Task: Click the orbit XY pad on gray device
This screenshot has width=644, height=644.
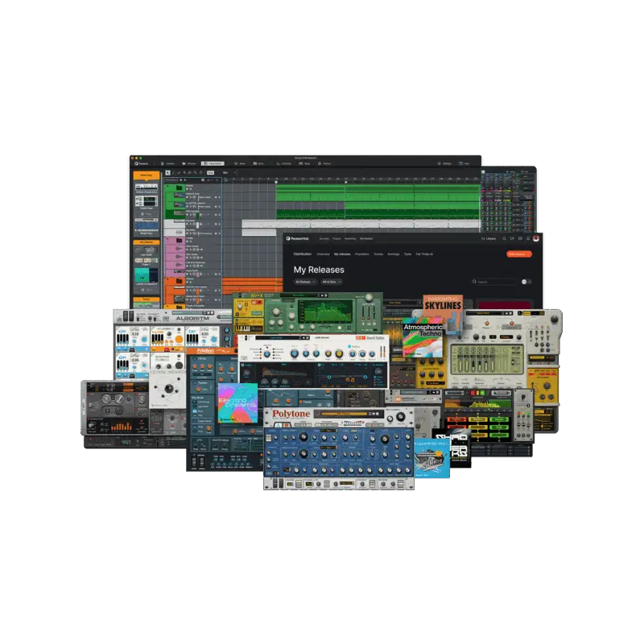Action: (x=168, y=389)
